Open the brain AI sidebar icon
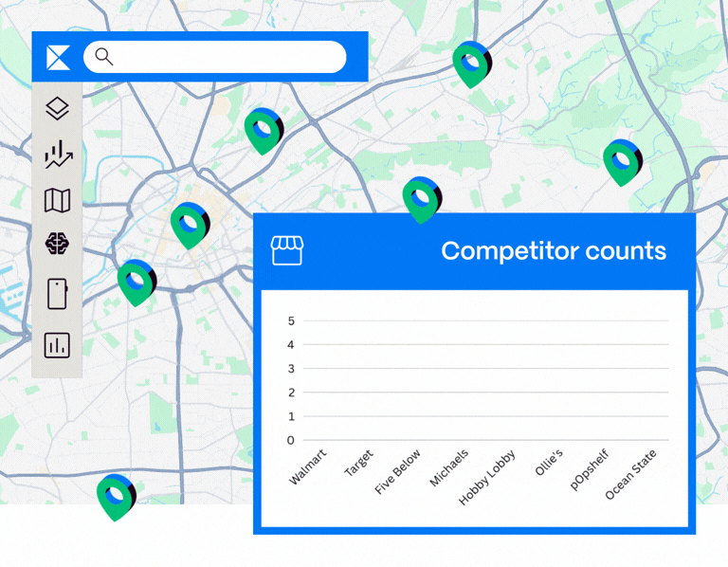This screenshot has height=567, width=728. 57,244
